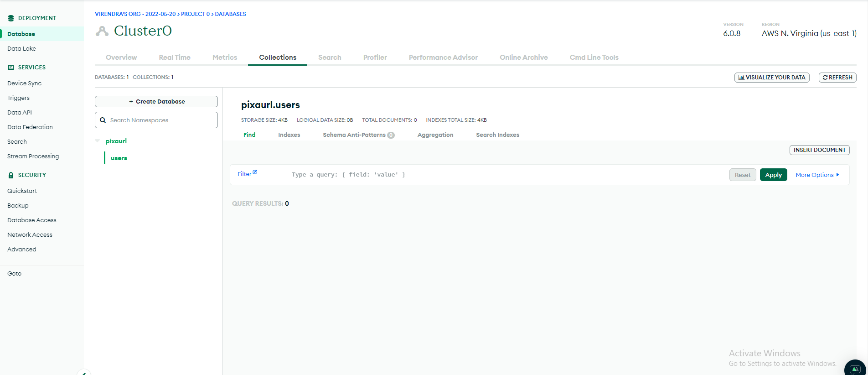Click the Security lock icon
The height and width of the screenshot is (375, 868).
pos(11,175)
